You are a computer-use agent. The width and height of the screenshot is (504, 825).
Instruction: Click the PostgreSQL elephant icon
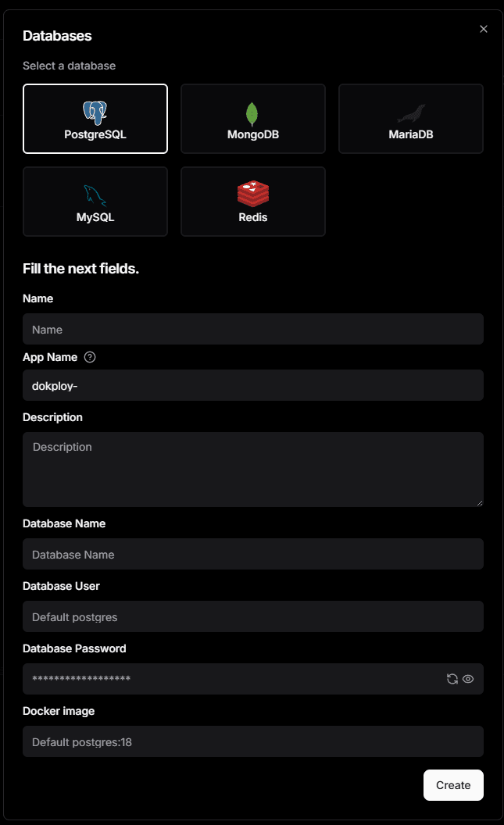(95, 113)
